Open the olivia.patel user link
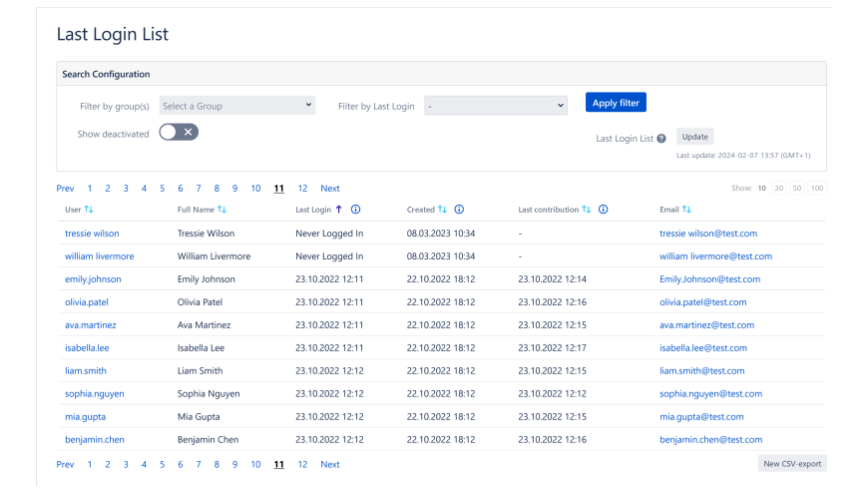Image resolution: width=868 pixels, height=493 pixels. tap(87, 302)
